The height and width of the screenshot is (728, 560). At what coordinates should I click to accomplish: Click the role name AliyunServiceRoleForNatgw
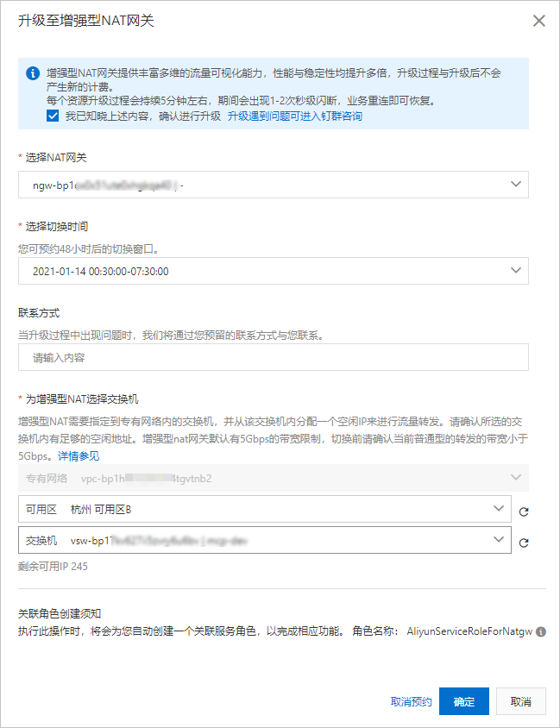[469, 631]
